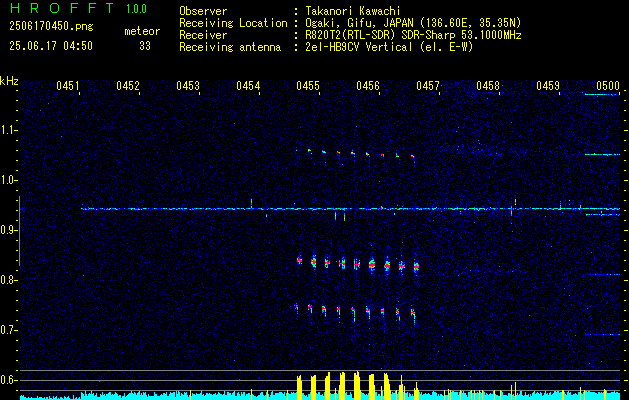Click time marker 0458
The height and width of the screenshot is (400, 629).
click(488, 85)
